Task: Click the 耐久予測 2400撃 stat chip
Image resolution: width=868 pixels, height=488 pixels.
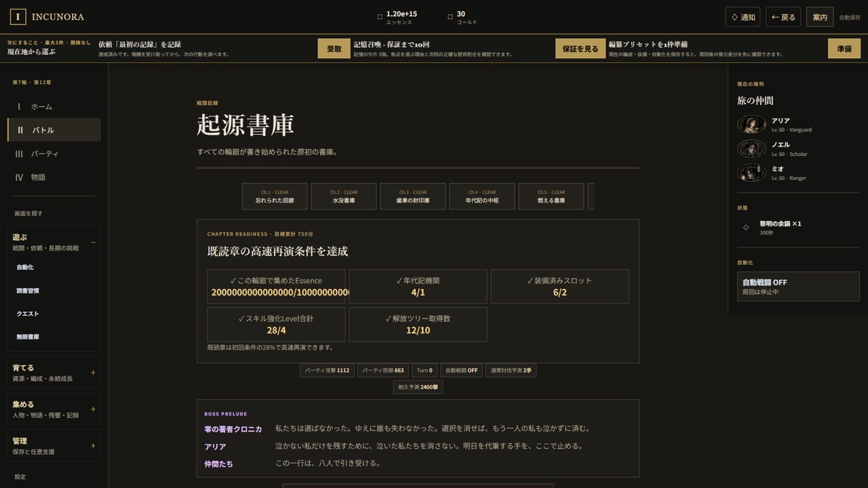Action: 418,387
